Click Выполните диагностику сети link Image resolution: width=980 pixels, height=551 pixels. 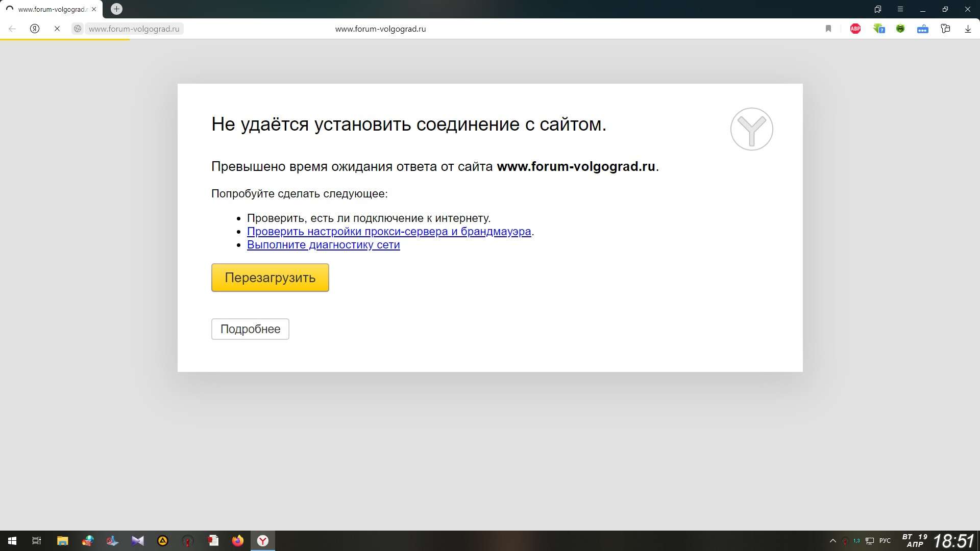pos(323,245)
